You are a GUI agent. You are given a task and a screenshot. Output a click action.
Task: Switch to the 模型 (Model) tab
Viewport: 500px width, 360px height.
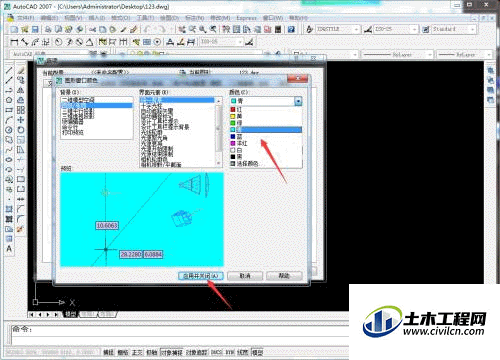pyautogui.click(x=70, y=314)
